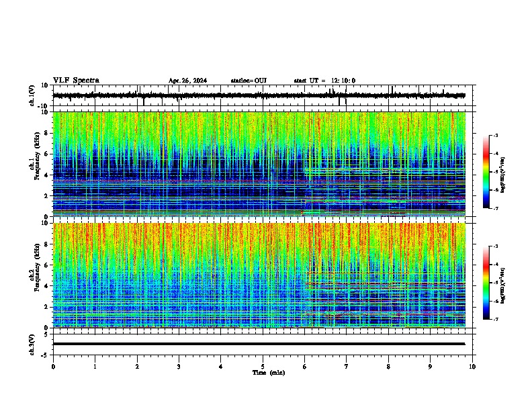Click time axis tick label "3"
Screen dimensions: 532x411
pyautogui.click(x=179, y=367)
